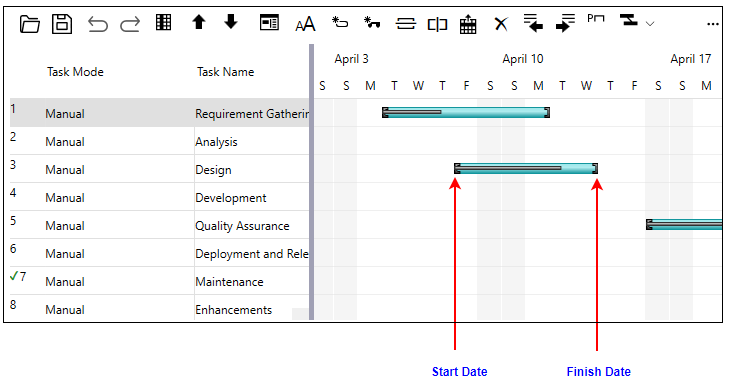Move task up with the up arrow
Viewport: 731px width, 383px height.
coord(199,22)
